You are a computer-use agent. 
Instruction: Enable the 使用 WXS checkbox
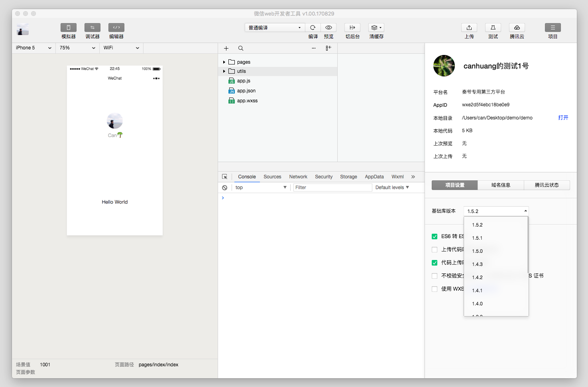coord(435,289)
